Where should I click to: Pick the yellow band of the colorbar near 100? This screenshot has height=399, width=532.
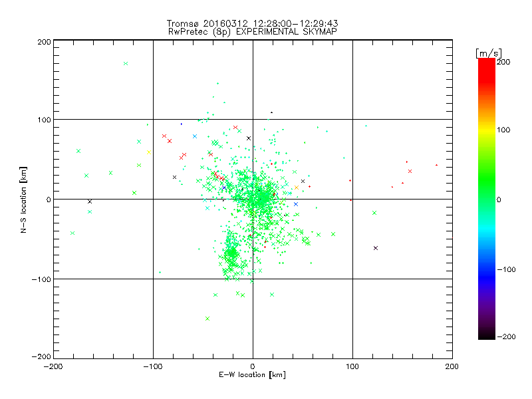[487, 130]
